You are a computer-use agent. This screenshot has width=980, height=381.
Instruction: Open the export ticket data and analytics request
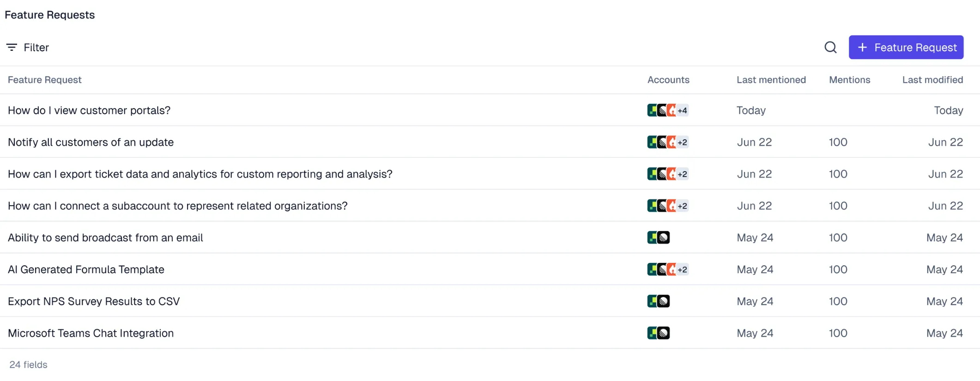[x=490, y=174]
